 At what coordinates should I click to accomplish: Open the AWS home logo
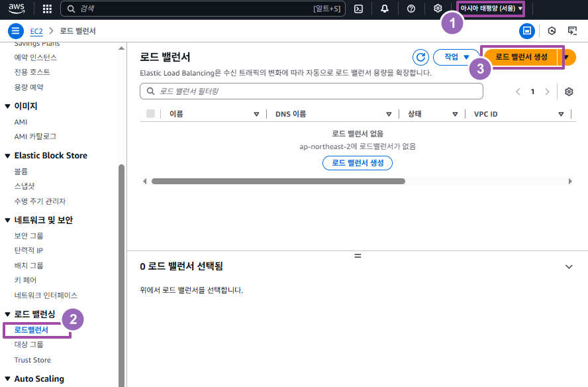click(17, 8)
